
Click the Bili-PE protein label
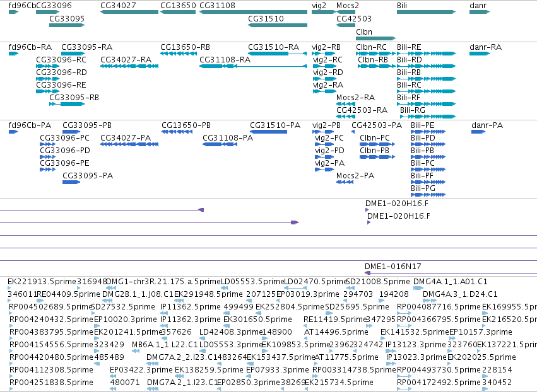coord(423,125)
